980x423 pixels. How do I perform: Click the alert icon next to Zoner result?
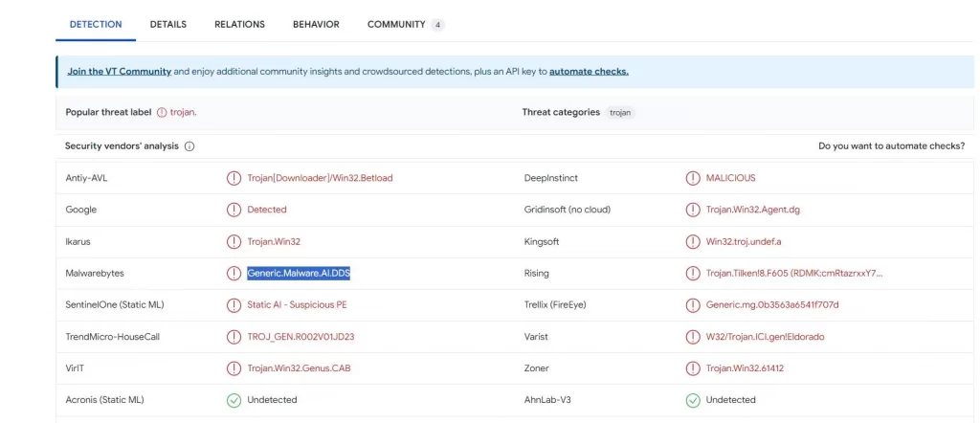(x=693, y=368)
